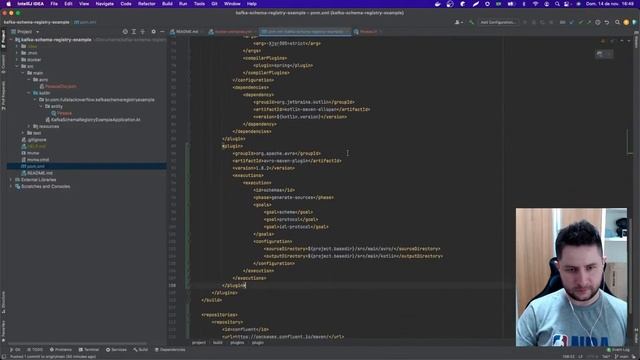Viewport: 640px width, 360px height.
Task: Open the Tools menu
Action: tap(199, 4)
